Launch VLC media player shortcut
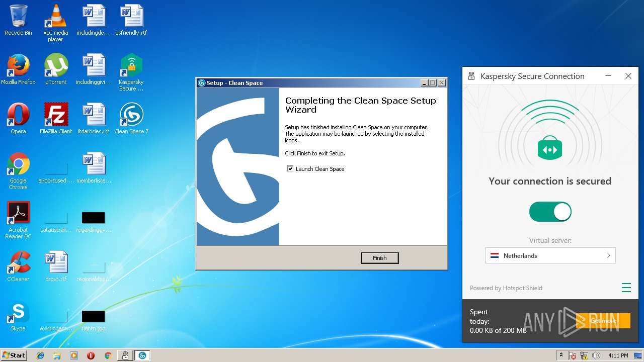 pos(55,23)
